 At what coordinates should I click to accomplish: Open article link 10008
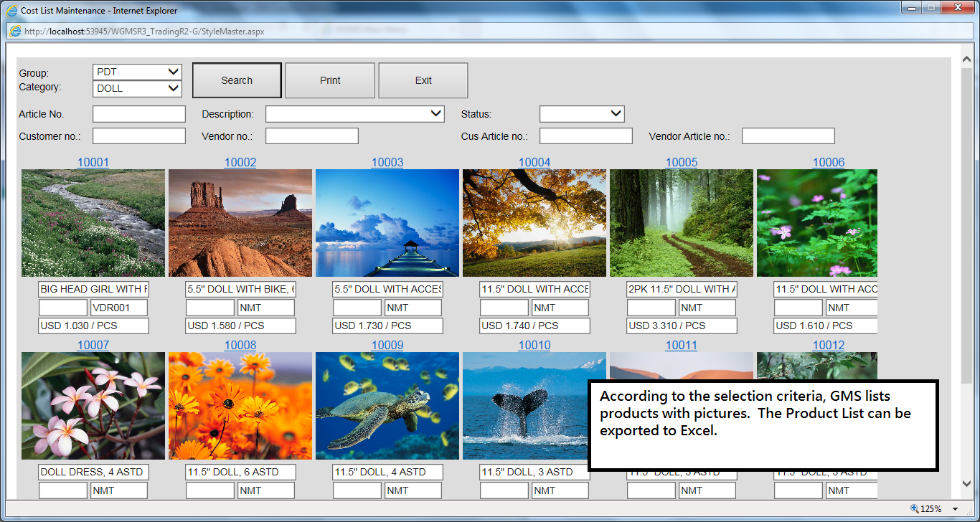pyautogui.click(x=240, y=345)
